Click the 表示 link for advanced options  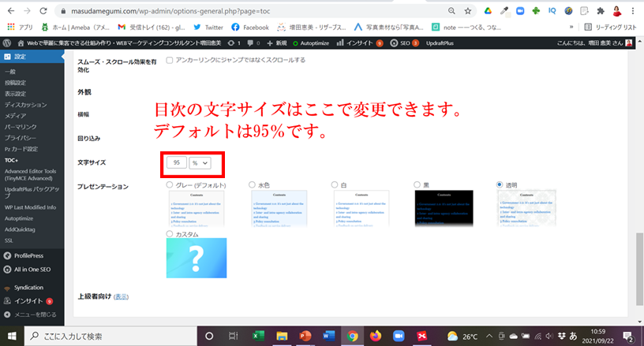tap(121, 297)
